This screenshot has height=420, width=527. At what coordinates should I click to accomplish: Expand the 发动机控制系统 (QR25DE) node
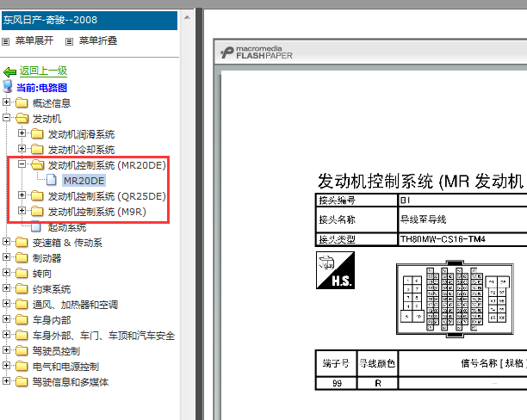pos(22,195)
